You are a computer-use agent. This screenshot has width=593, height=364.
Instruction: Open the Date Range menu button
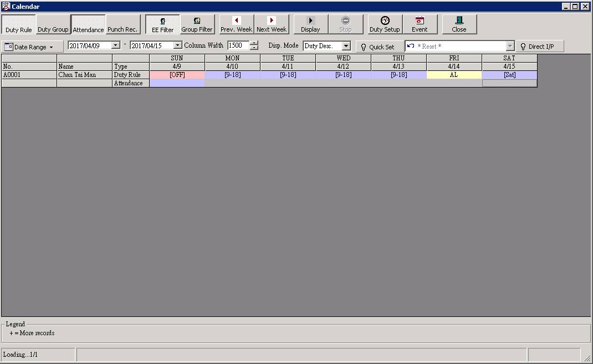32,47
